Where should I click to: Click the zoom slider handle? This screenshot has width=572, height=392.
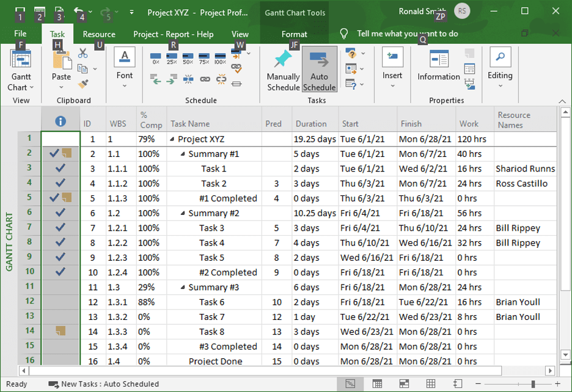point(533,383)
